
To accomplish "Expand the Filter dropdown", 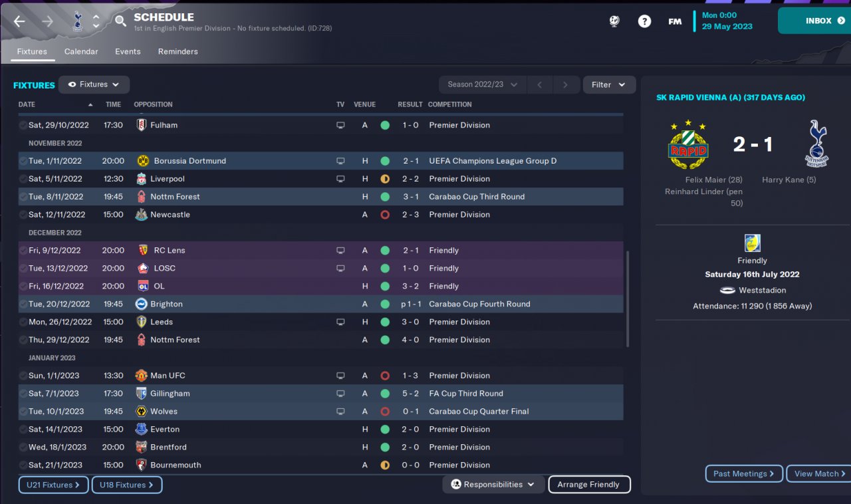I will coord(609,84).
